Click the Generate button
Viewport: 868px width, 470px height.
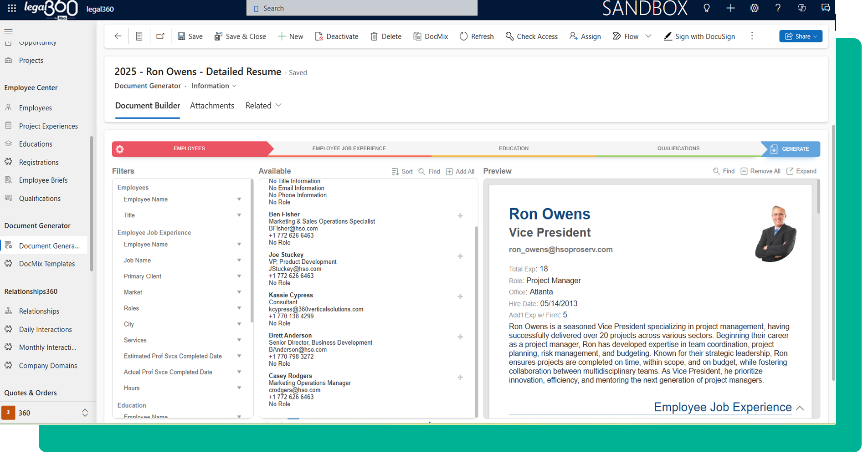(x=791, y=149)
